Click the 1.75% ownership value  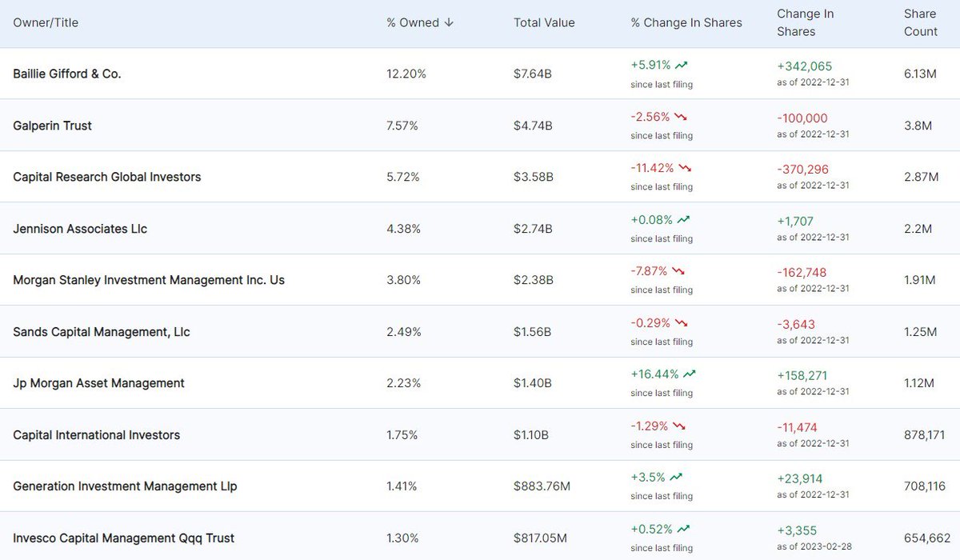coord(402,435)
